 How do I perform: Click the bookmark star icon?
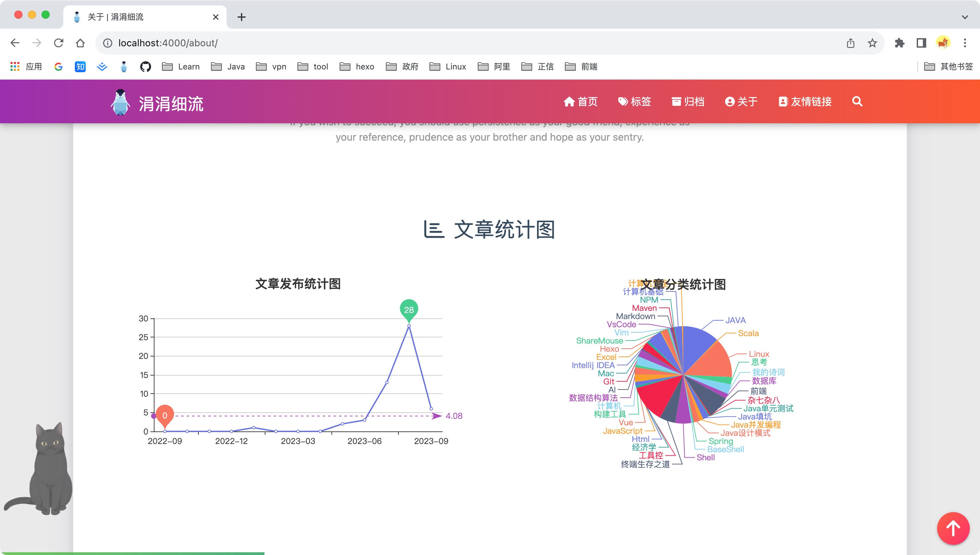pos(871,43)
